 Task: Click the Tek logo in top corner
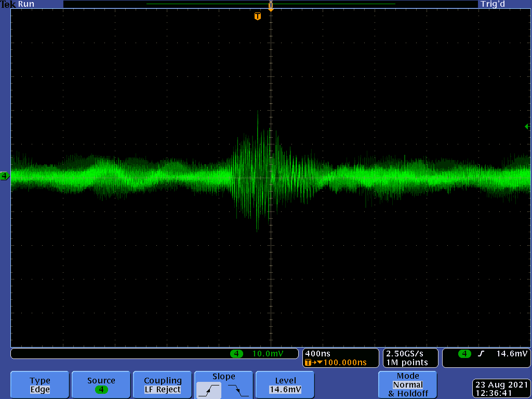click(8, 4)
